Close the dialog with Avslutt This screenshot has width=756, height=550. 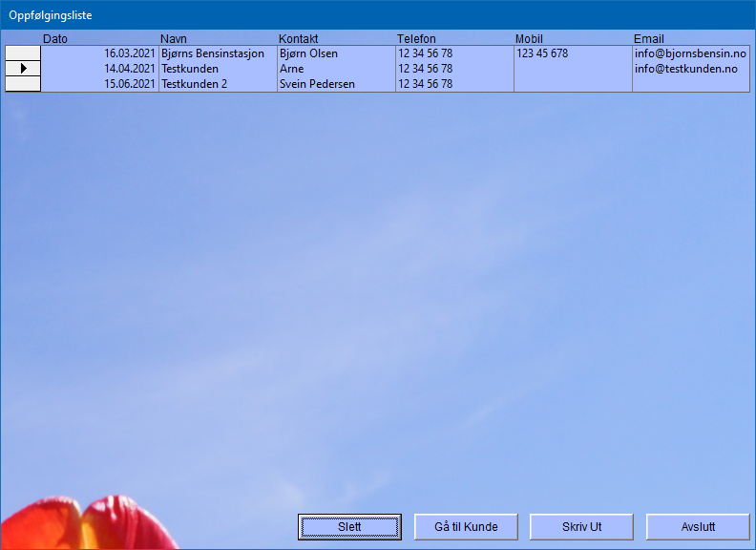698,527
